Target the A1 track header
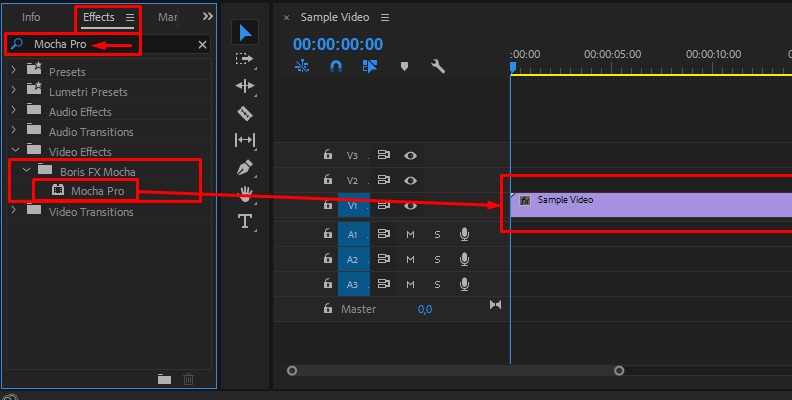Image resolution: width=792 pixels, height=400 pixels. pos(354,234)
